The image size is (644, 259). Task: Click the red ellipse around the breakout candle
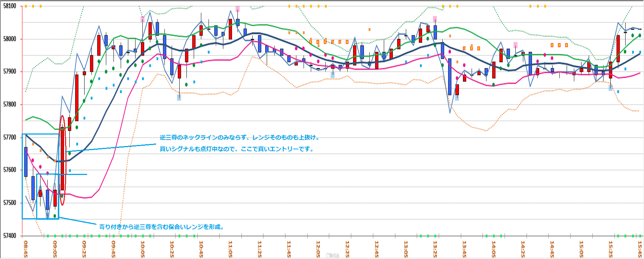coord(62,161)
